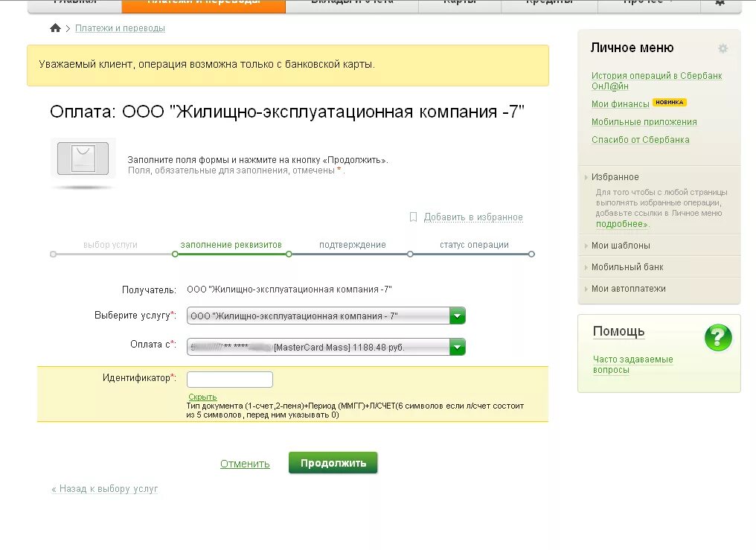Click the yellow notice about банковской карты
This screenshot has width=756, height=550.
(x=288, y=65)
